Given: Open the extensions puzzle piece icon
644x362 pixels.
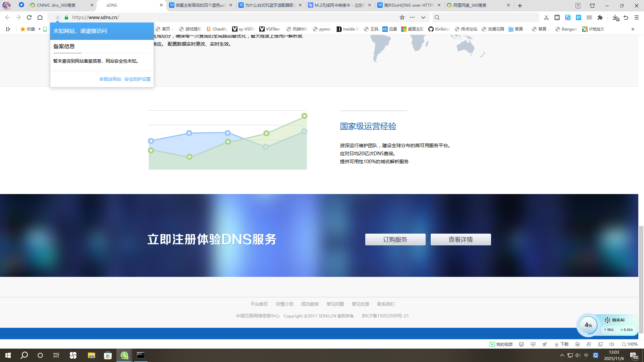Looking at the screenshot, I should [x=600, y=17].
